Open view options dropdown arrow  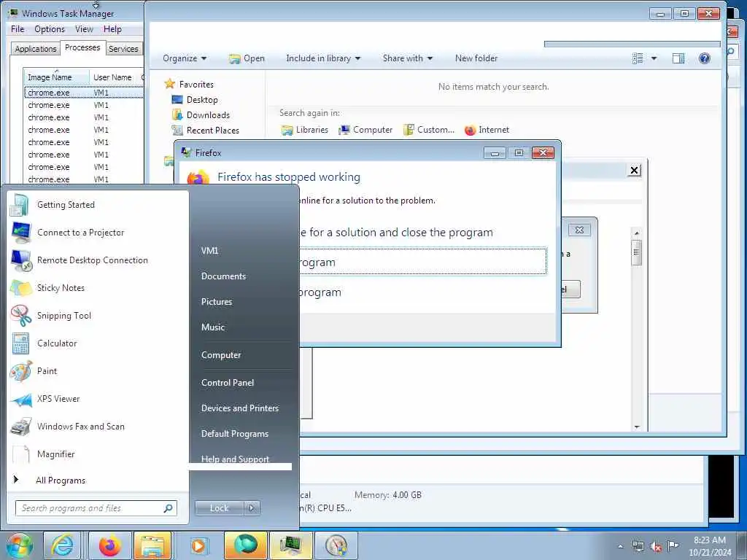(x=654, y=58)
